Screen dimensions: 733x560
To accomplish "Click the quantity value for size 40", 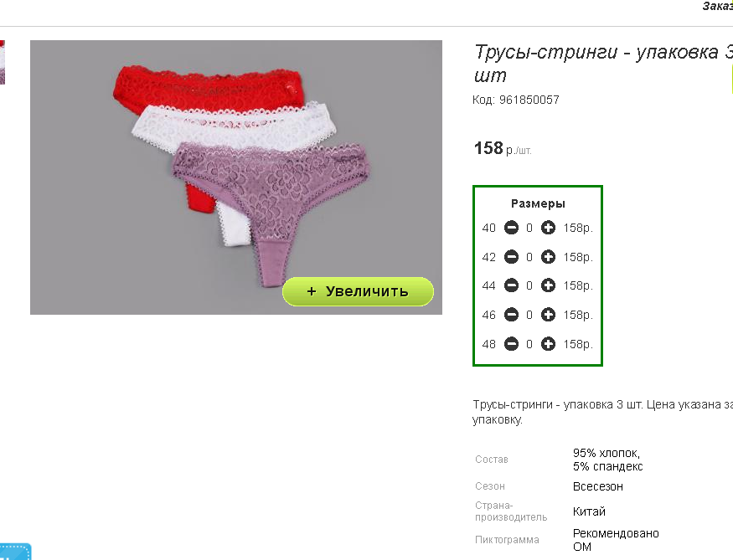I will click(x=529, y=228).
